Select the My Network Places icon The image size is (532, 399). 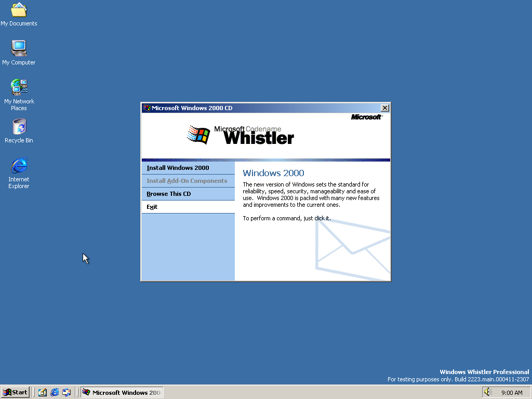[19, 95]
